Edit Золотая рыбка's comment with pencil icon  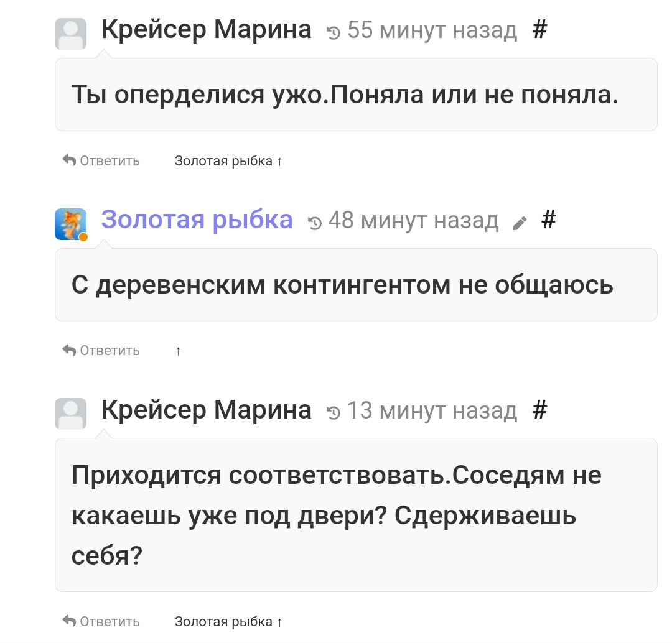(520, 223)
